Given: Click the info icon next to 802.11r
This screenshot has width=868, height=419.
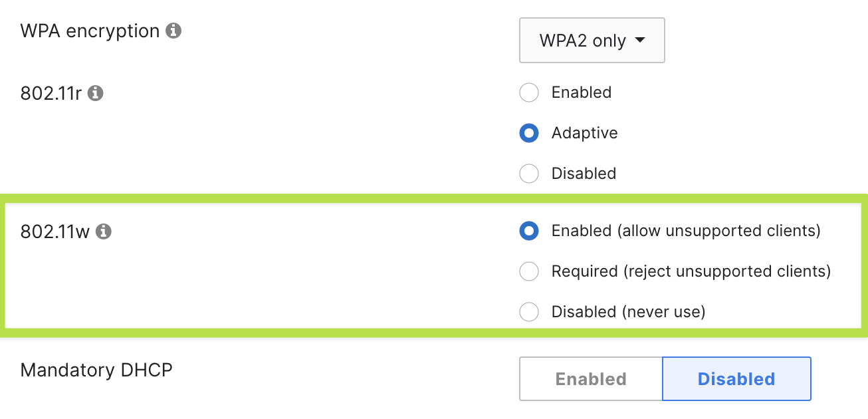Looking at the screenshot, I should [96, 93].
